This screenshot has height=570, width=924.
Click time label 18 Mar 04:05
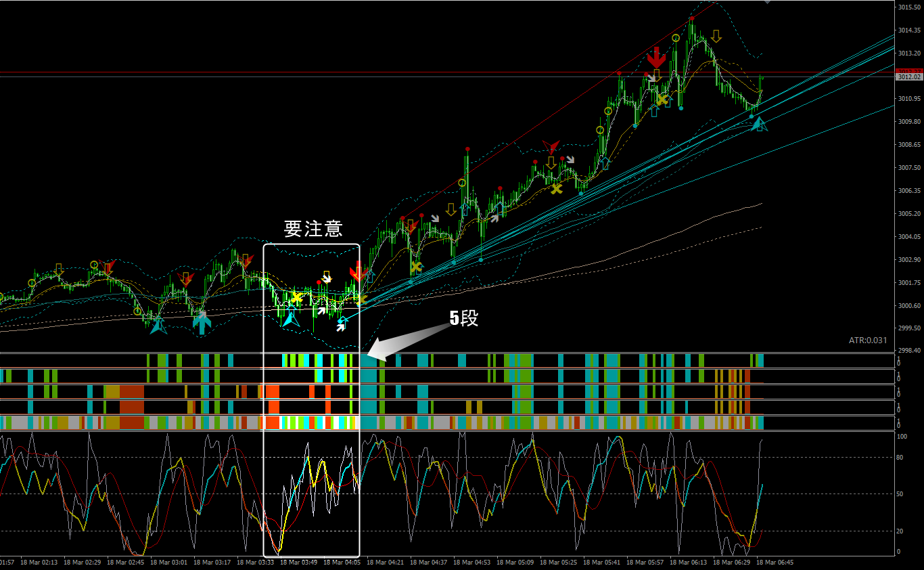[343, 563]
